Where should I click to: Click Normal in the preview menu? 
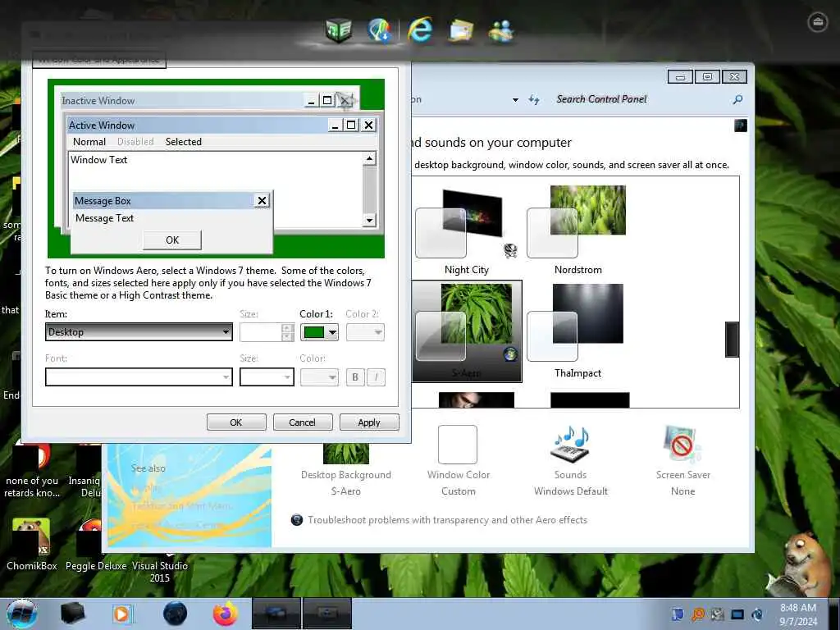(89, 142)
